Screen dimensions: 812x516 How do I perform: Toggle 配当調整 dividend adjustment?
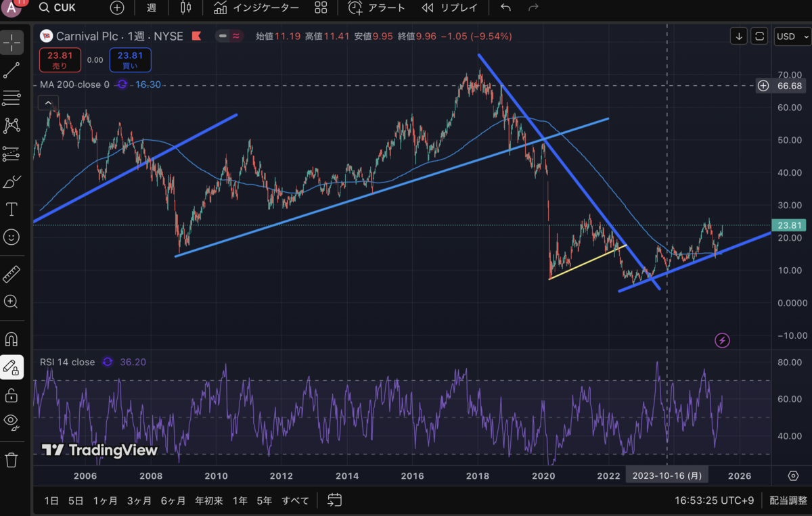(x=788, y=501)
